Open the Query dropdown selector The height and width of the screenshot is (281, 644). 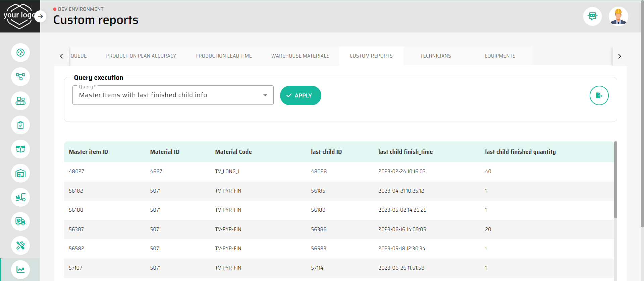pyautogui.click(x=173, y=95)
